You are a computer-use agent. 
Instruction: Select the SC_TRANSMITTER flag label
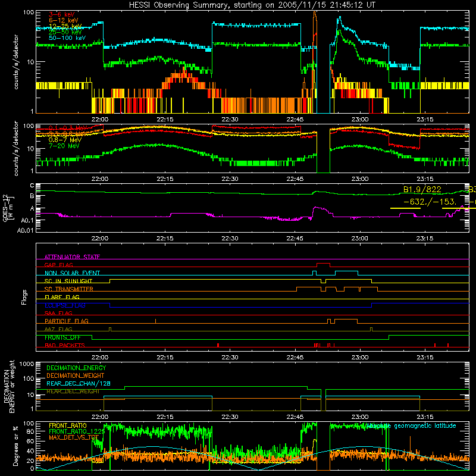click(x=69, y=289)
